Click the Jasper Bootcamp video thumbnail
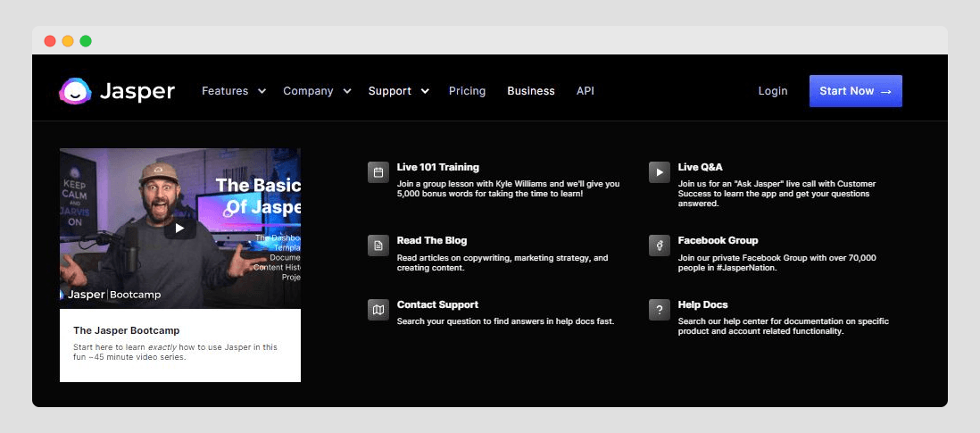The height and width of the screenshot is (433, 980). pyautogui.click(x=180, y=228)
